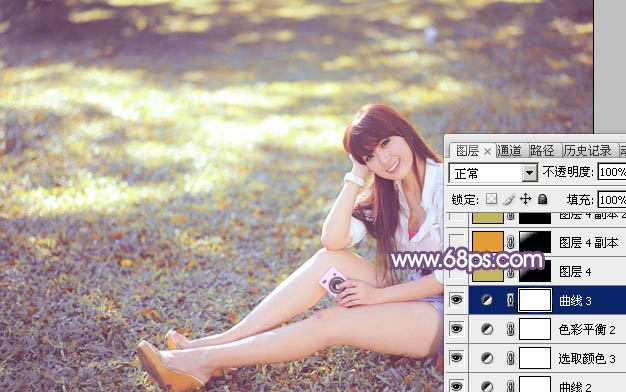This screenshot has width=626, height=392.
Task: Switch to the 通道 (Channels) tab
Action: click(509, 151)
